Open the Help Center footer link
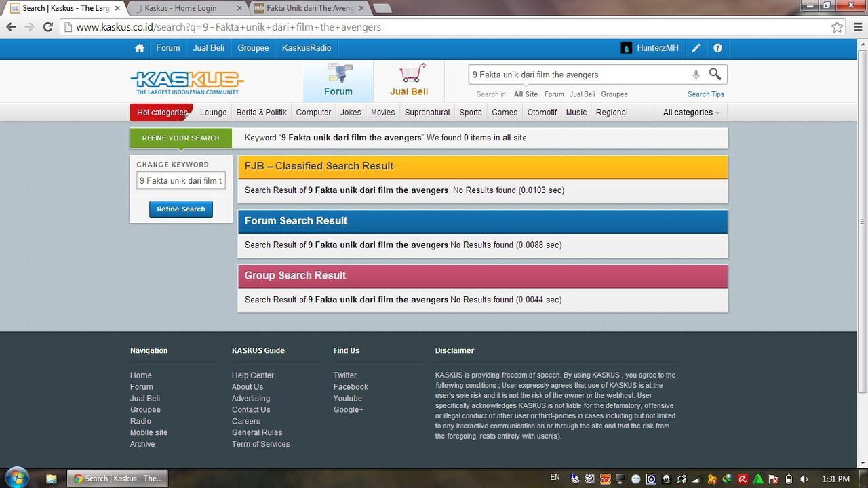This screenshot has width=868, height=488. pyautogui.click(x=253, y=375)
